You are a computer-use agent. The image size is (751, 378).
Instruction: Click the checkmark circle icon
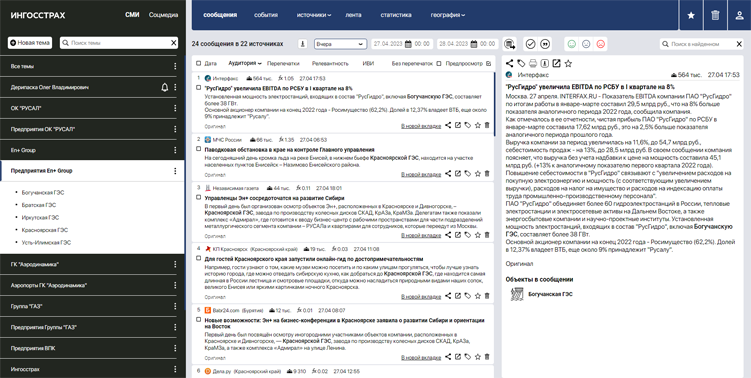click(x=530, y=44)
